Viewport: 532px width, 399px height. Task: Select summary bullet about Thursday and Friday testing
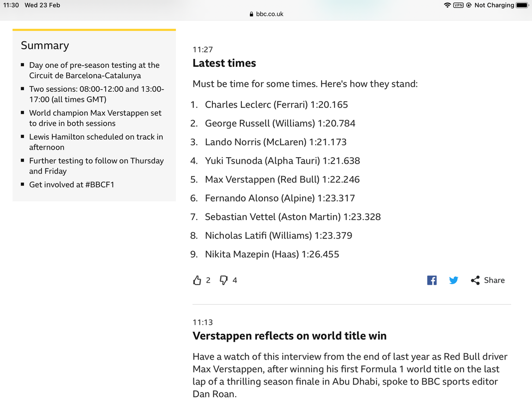point(96,166)
